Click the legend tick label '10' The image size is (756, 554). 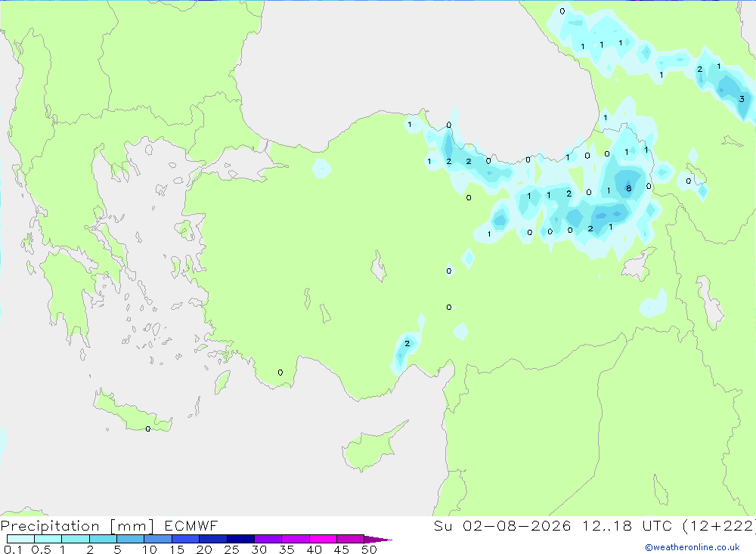click(x=150, y=549)
